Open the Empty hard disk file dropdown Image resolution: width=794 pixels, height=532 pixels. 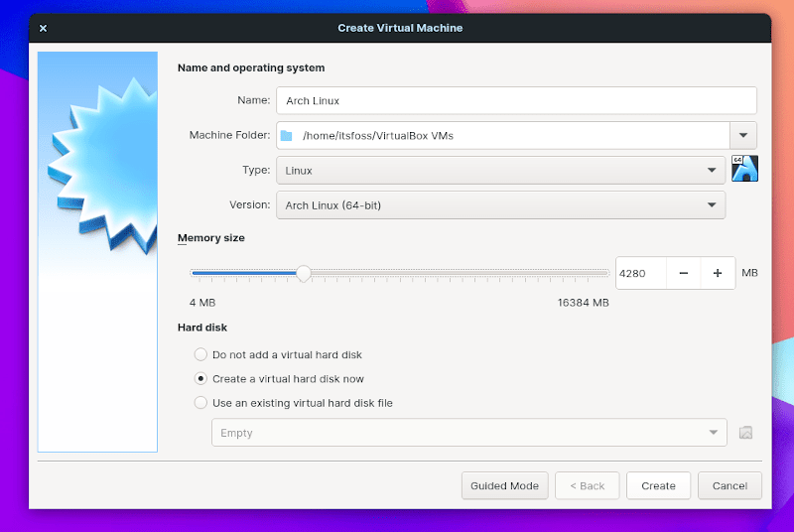click(x=468, y=433)
